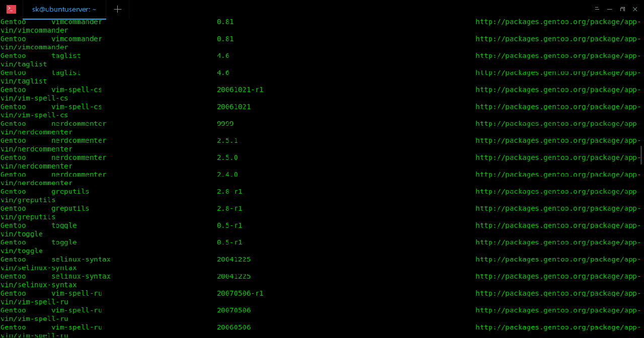Click version number 20060506
Screen dimensions: 644x338
point(233,327)
